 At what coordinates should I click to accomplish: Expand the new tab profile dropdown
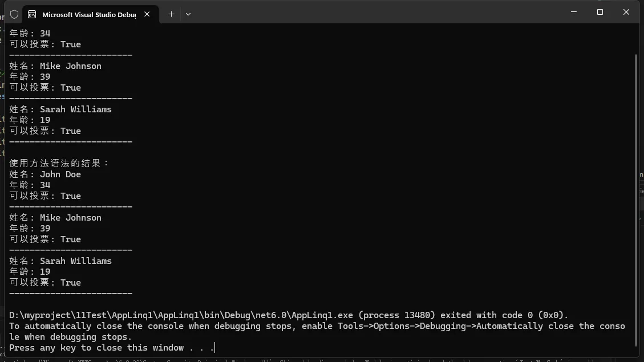pos(188,14)
